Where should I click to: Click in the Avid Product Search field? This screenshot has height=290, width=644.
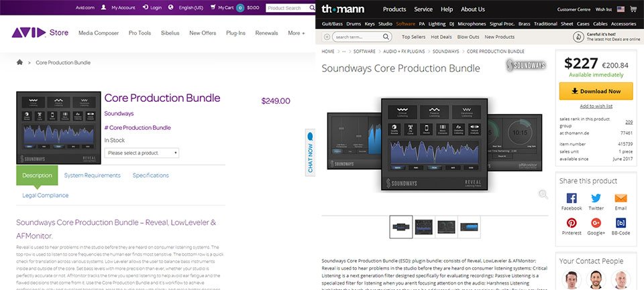(287, 8)
